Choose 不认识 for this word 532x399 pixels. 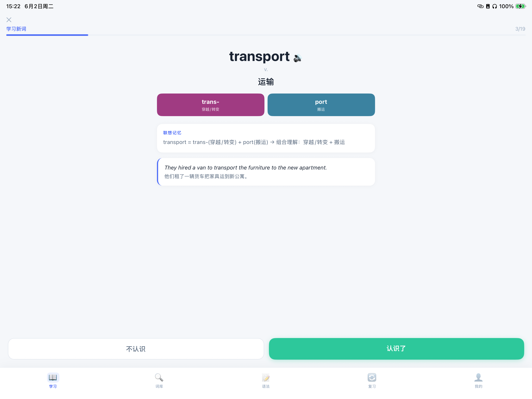(136, 349)
